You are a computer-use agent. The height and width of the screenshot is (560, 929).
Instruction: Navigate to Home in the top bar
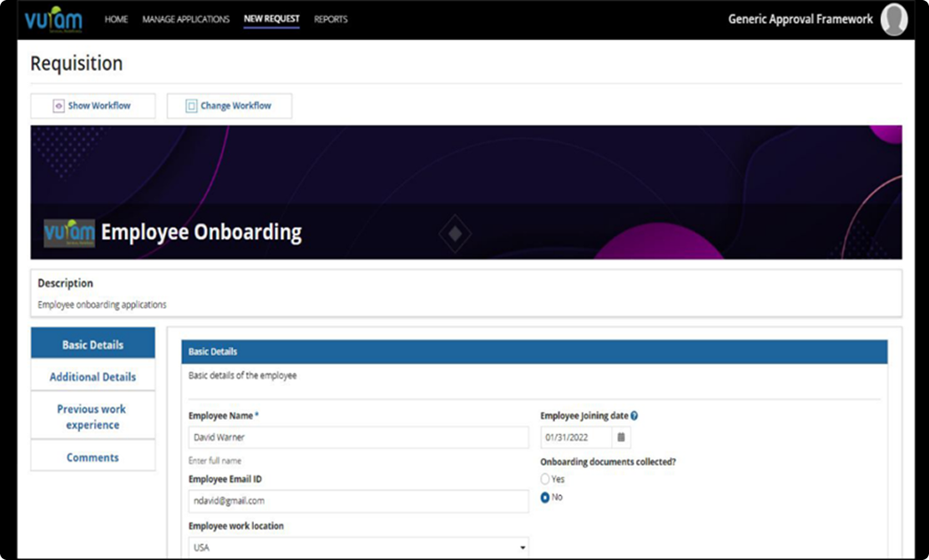tap(116, 20)
